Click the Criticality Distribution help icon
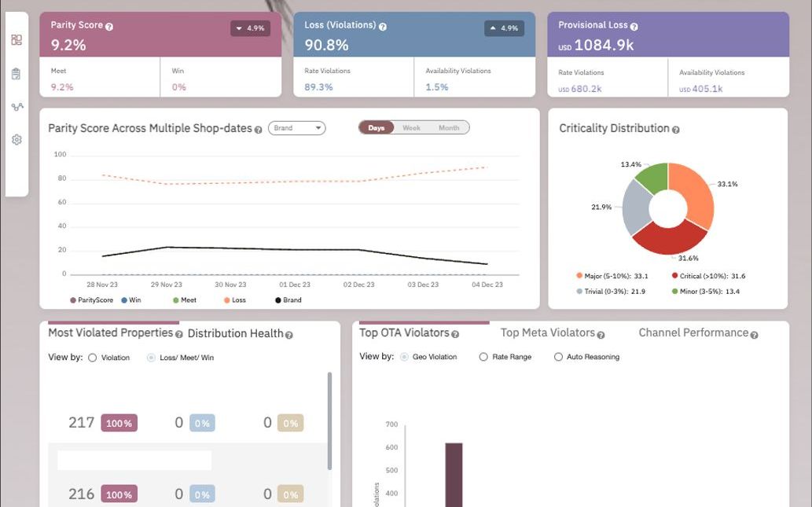Screen dimensions: 812x507 [676, 130]
